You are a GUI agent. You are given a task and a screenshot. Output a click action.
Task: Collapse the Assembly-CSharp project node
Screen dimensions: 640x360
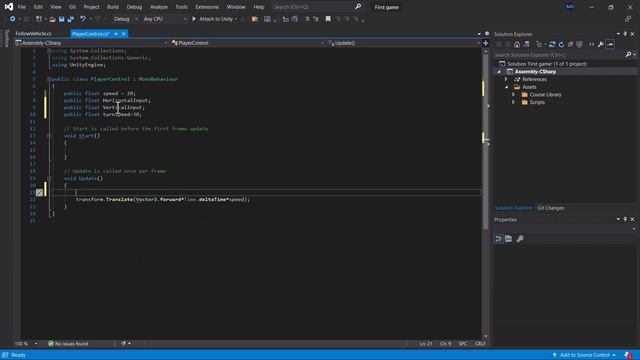(x=499, y=72)
